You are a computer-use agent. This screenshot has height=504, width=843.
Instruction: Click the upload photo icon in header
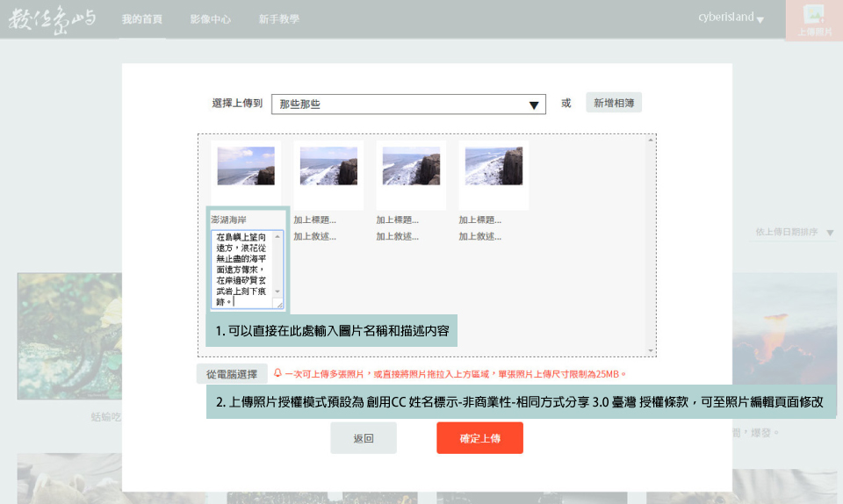click(814, 19)
